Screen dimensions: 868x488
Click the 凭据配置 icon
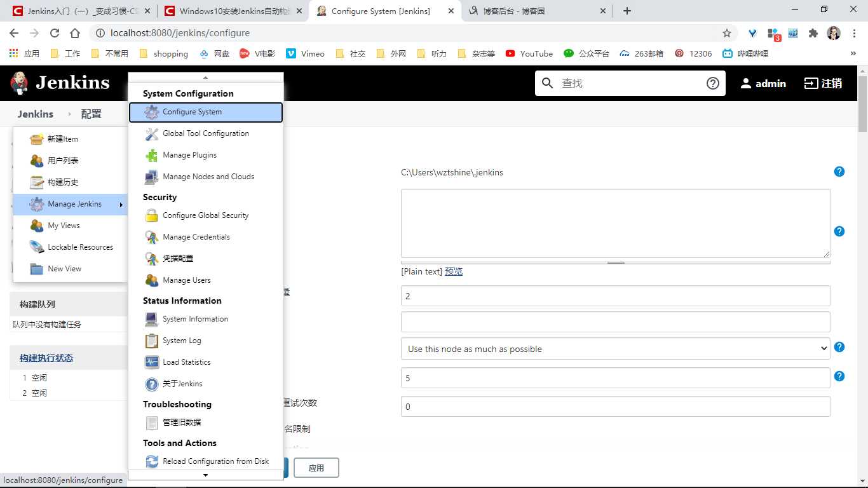[152, 259]
